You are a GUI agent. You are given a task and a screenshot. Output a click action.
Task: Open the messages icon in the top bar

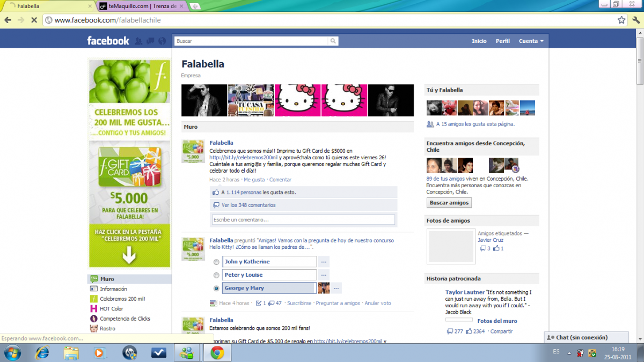[x=150, y=41]
